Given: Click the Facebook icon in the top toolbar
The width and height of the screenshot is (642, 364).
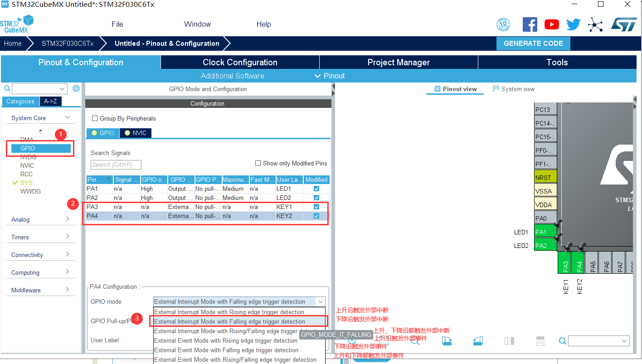Looking at the screenshot, I should (530, 24).
